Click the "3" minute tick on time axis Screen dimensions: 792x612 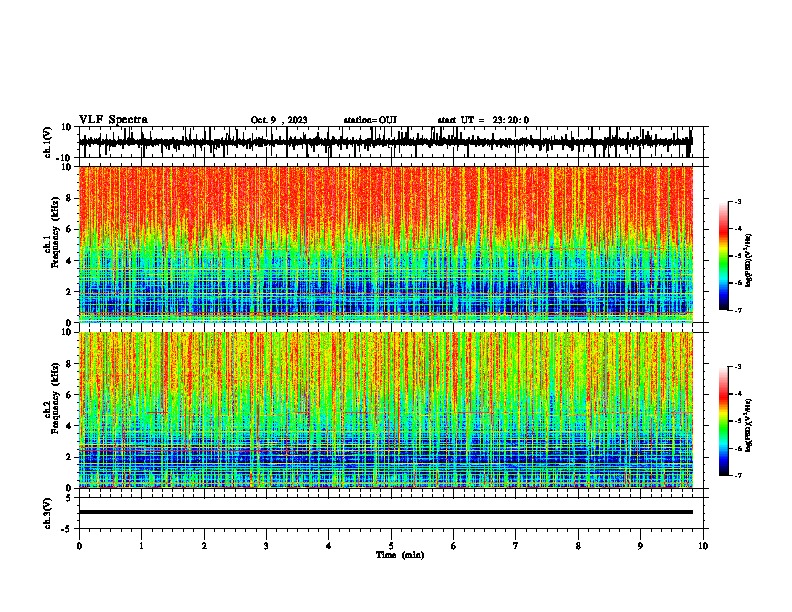pos(266,546)
